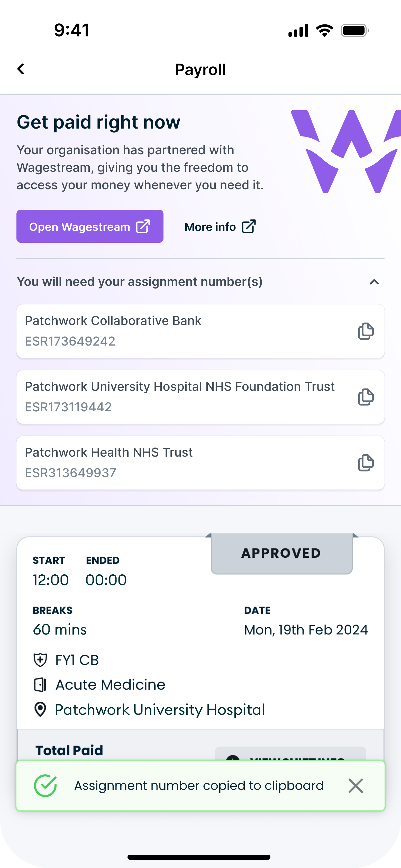The height and width of the screenshot is (868, 401).
Task: Tap the Wi-Fi status icon
Action: [x=324, y=31]
